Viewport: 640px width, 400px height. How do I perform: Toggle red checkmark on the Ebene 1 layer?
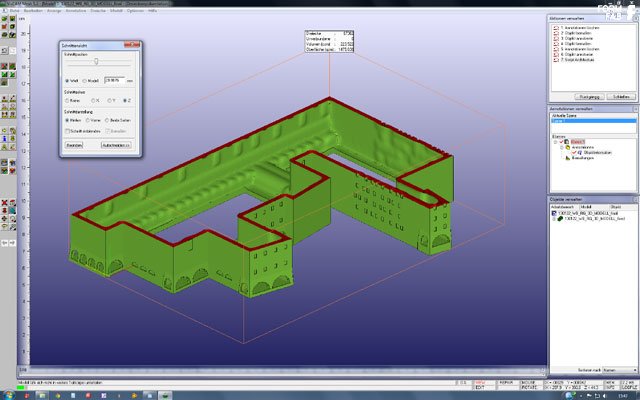(561, 142)
